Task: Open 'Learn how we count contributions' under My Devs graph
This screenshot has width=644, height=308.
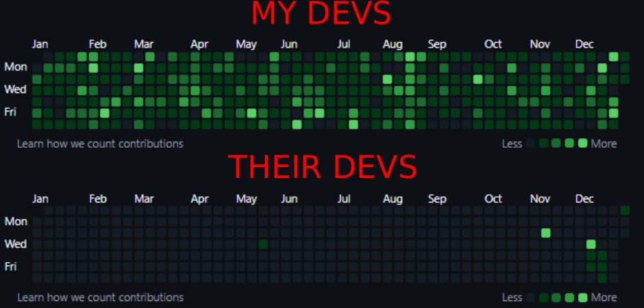Action: [100, 144]
